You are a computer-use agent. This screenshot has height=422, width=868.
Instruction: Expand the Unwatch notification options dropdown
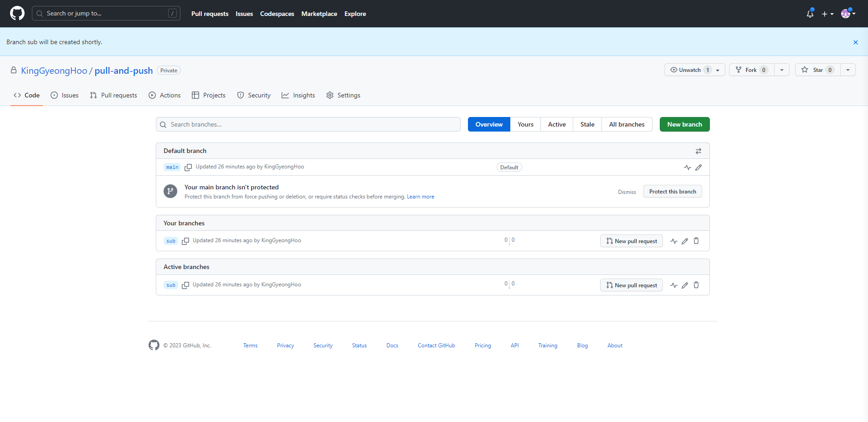718,70
